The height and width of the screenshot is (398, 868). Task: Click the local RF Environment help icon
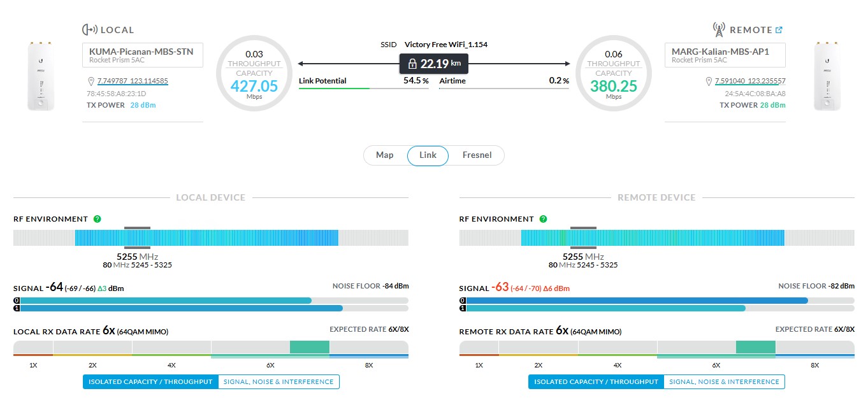click(x=97, y=219)
